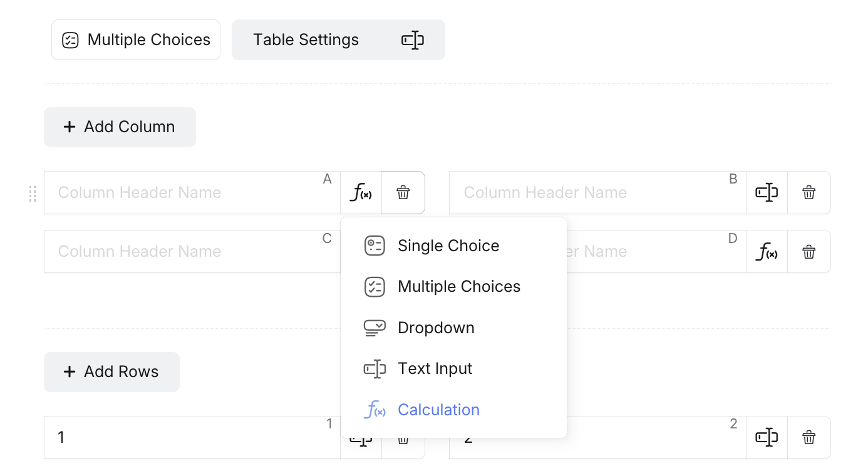Choose Single Choice from type menu
868x471 pixels.
click(x=448, y=246)
